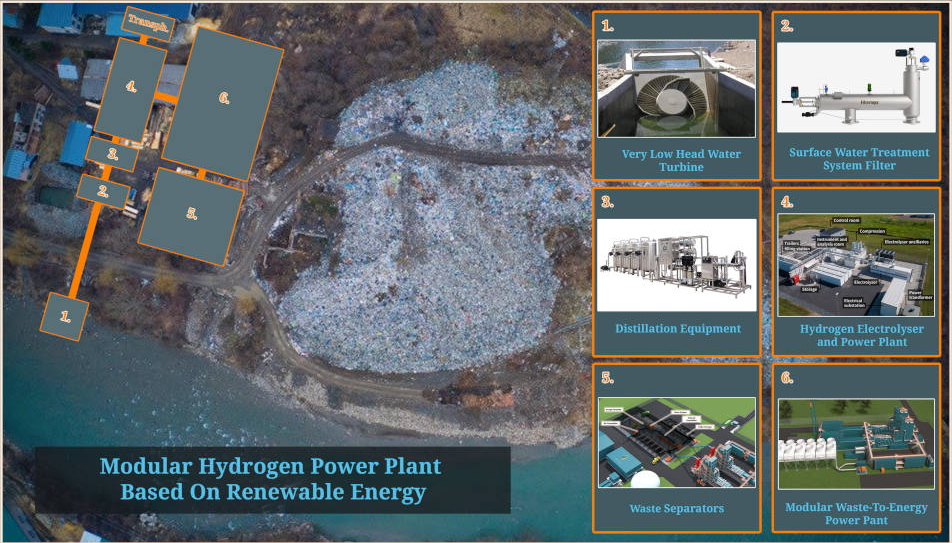
Task: Click the number '4.' label in electrolyser card
Action: (787, 202)
